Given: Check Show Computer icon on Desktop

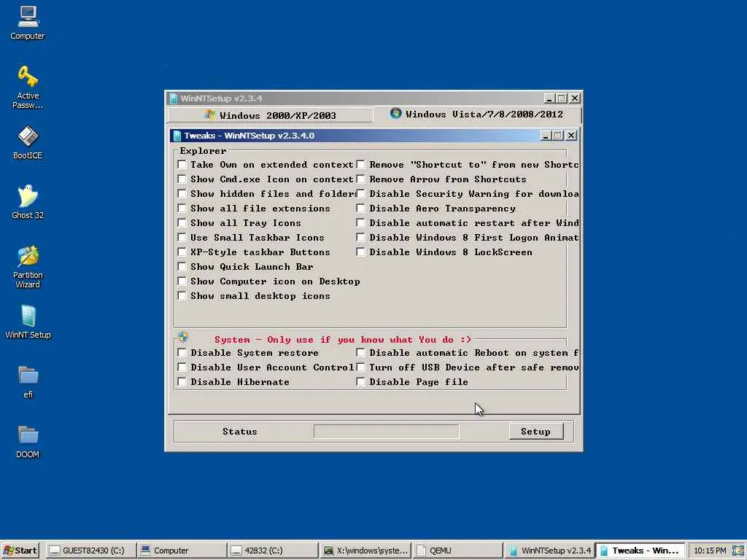Looking at the screenshot, I should tap(182, 281).
